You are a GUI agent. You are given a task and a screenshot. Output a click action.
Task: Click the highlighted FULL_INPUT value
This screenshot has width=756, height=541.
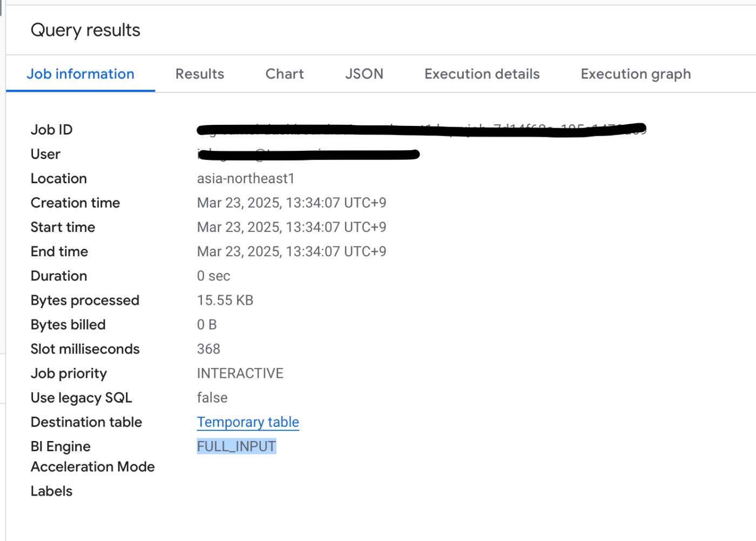pos(236,446)
